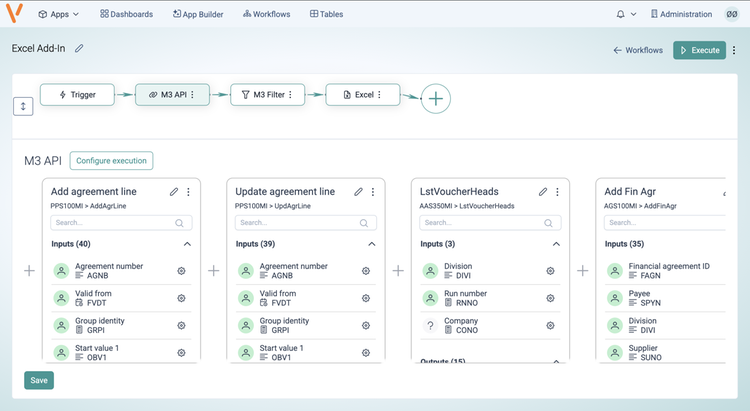Edit the LstVoucherHeads card
Viewport: 750px width, 411px height.
543,192
